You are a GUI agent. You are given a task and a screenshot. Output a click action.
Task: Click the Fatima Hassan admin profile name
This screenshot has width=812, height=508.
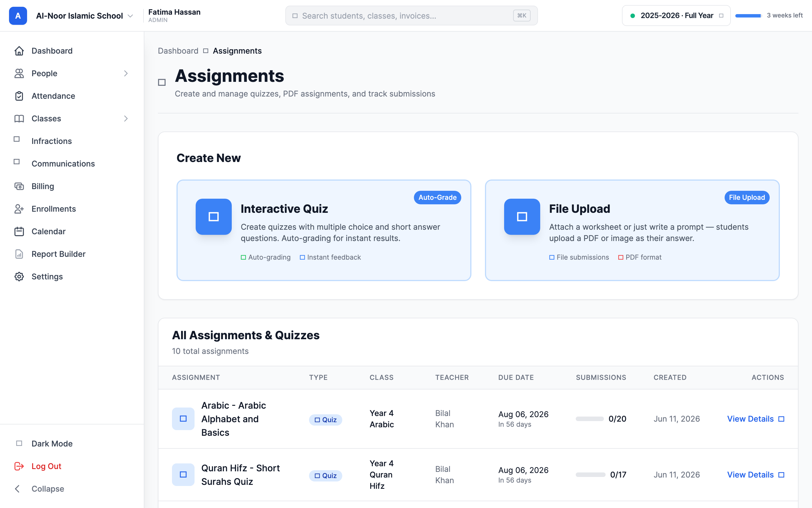point(174,12)
